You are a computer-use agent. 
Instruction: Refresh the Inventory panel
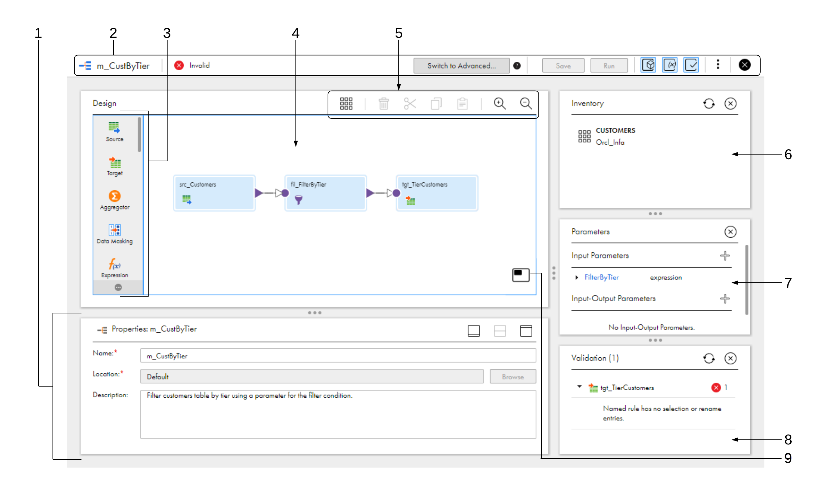pyautogui.click(x=709, y=104)
